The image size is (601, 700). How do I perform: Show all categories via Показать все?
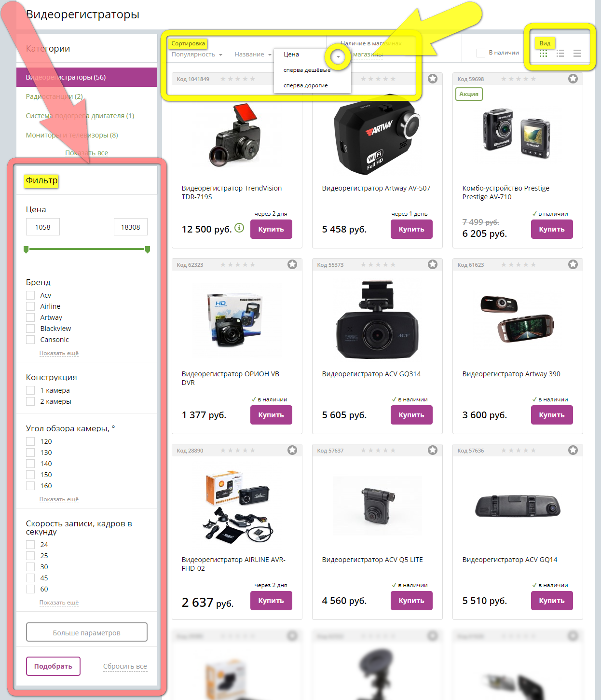pyautogui.click(x=87, y=153)
